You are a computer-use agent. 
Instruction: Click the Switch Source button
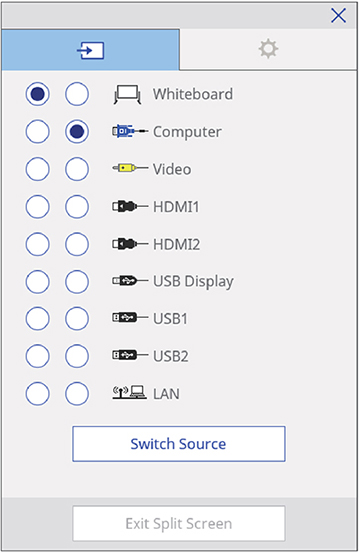[179, 444]
